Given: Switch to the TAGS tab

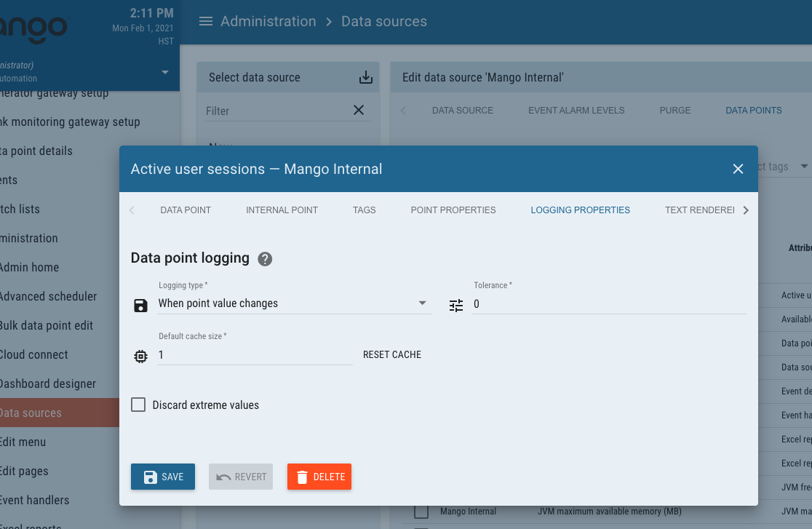Looking at the screenshot, I should tap(364, 210).
